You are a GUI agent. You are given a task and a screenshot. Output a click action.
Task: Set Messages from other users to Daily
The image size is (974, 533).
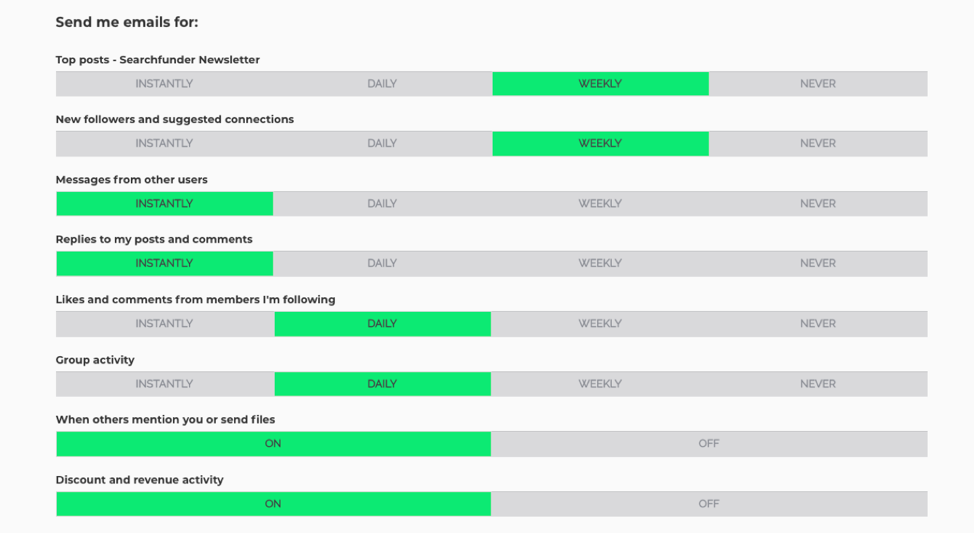pos(382,204)
